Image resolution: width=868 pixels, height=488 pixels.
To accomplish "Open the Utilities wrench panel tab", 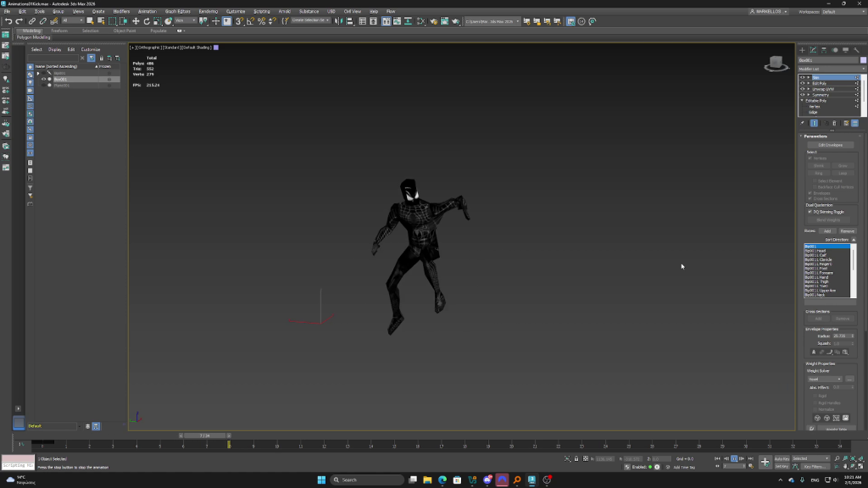I will pos(856,50).
